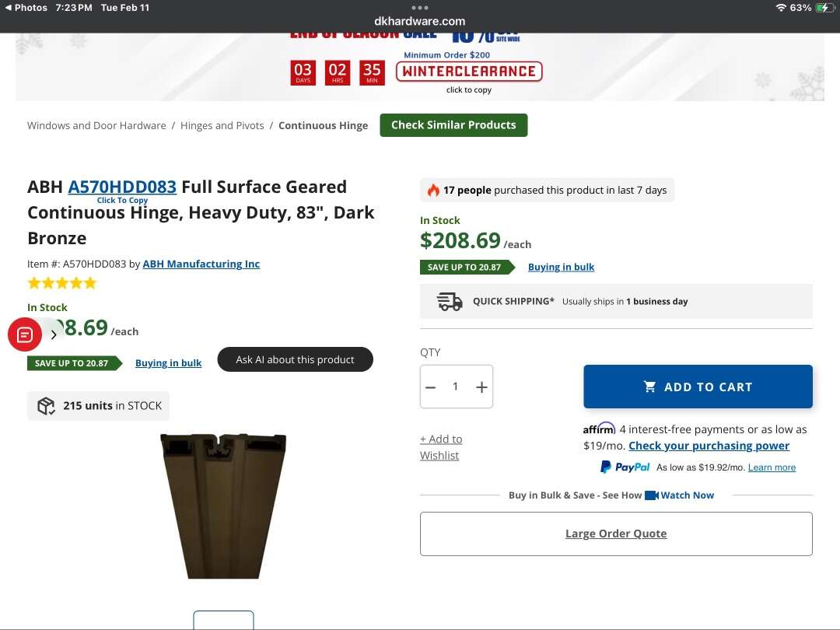The image size is (840, 630).
Task: Click the affirm logo icon
Action: pos(599,429)
